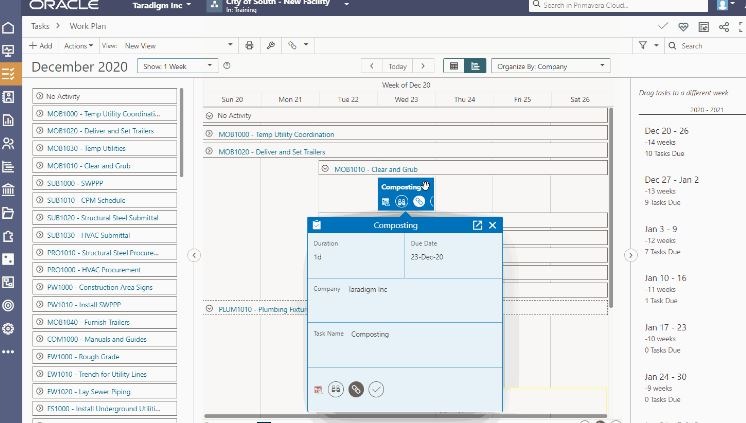Image resolution: width=746 pixels, height=423 pixels.
Task: Mark Composting task complete with check circle
Action: pos(376,389)
